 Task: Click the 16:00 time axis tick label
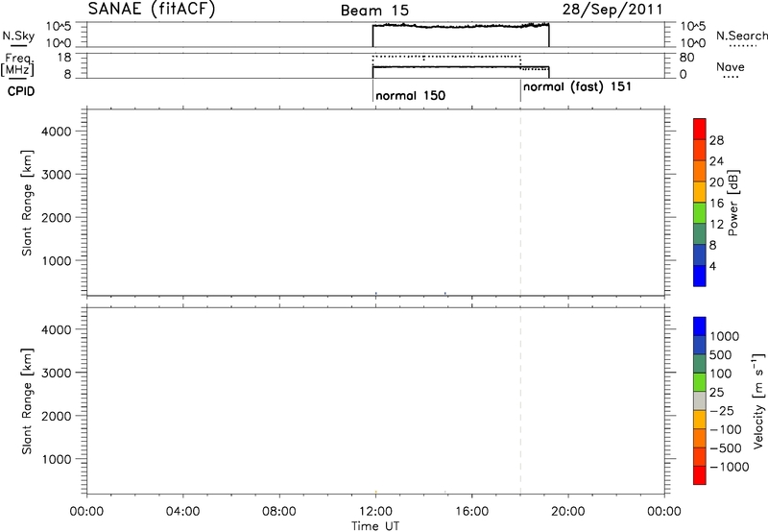point(471,512)
